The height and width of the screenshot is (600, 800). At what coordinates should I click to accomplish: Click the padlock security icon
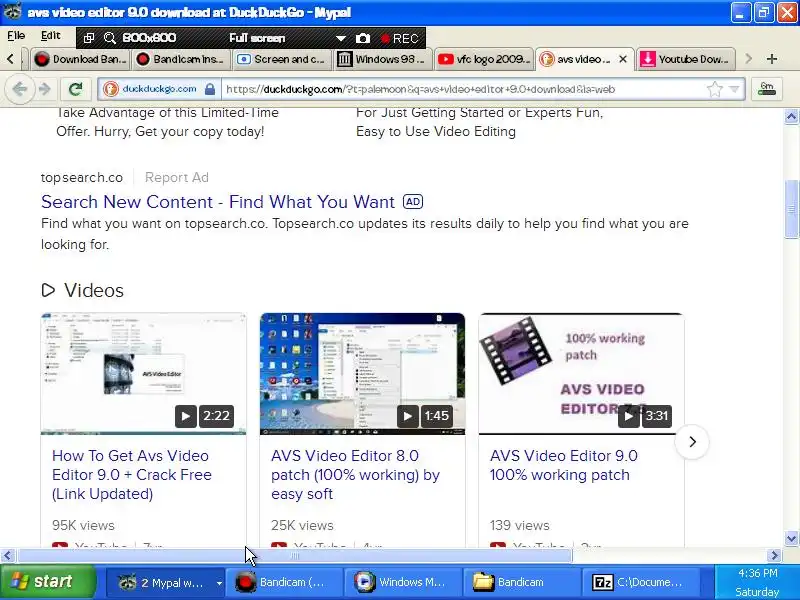click(x=210, y=89)
